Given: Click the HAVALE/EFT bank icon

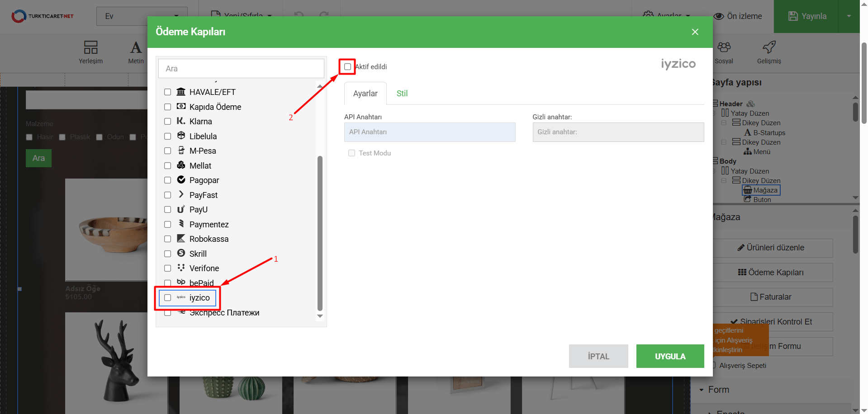Looking at the screenshot, I should pyautogui.click(x=181, y=92).
